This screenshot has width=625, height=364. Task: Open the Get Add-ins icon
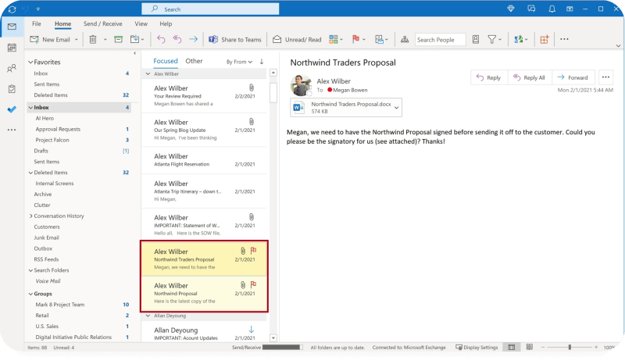coord(545,39)
